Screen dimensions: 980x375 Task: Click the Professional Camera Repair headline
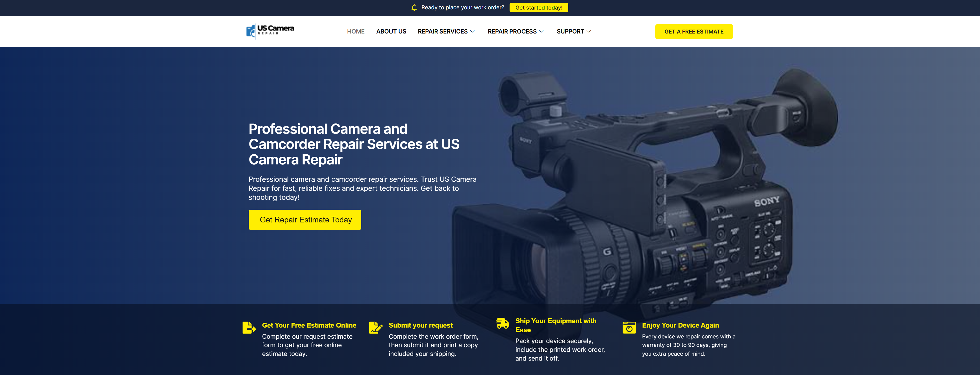[354, 144]
